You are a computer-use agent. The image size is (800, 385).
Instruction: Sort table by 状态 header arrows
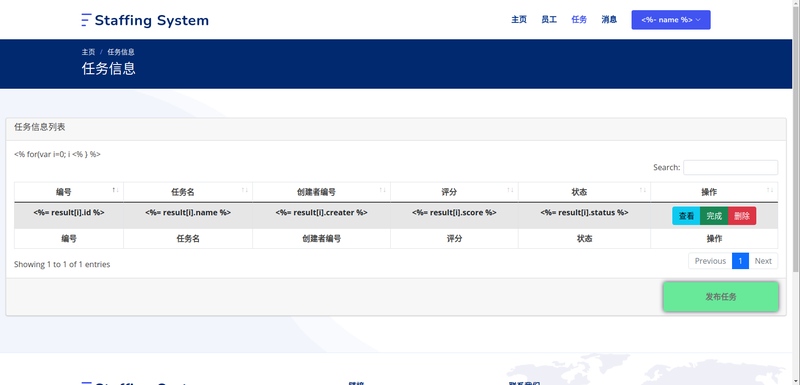(643, 190)
